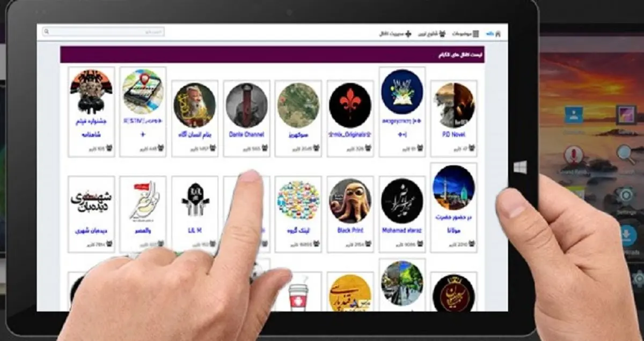Image resolution: width=644 pixels, height=341 pixels.
Task: Open the Dante Channel link
Action: 246,135
